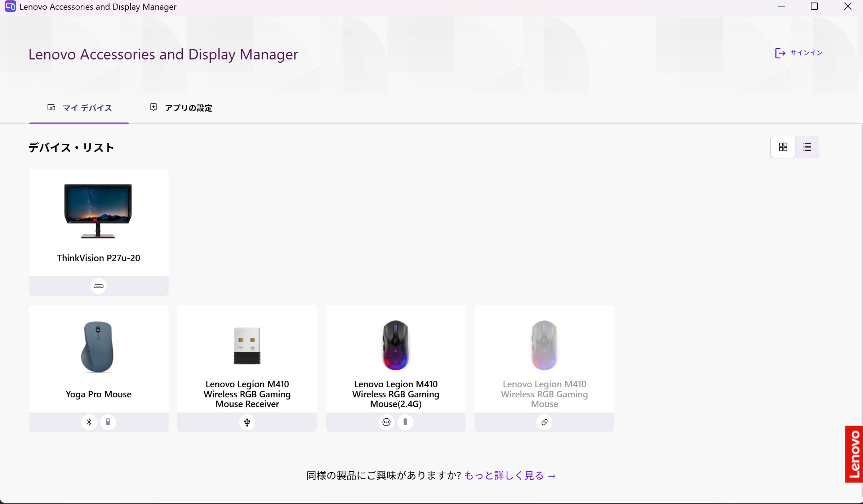Click the USB icon under the M410 Mouse Receiver
Viewport: 863px width, 504px height.
247,422
